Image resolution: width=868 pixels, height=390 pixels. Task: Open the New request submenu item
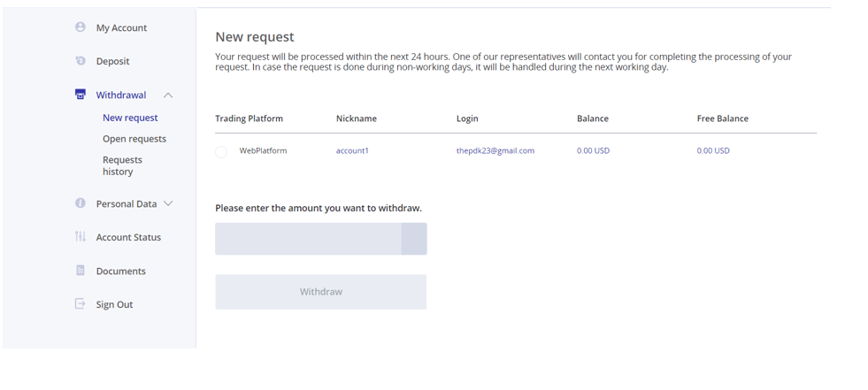point(130,118)
